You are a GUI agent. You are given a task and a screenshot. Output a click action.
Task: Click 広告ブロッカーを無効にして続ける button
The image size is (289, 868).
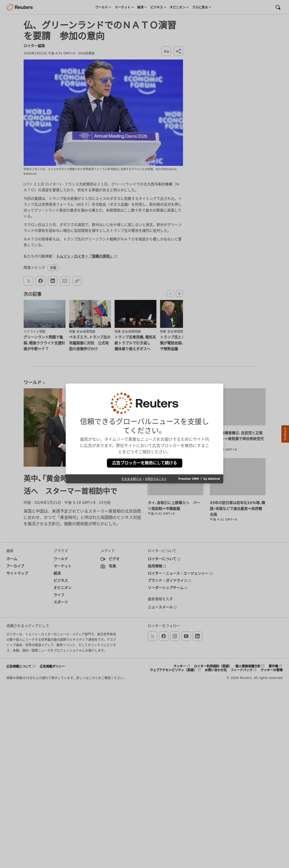[x=145, y=463]
